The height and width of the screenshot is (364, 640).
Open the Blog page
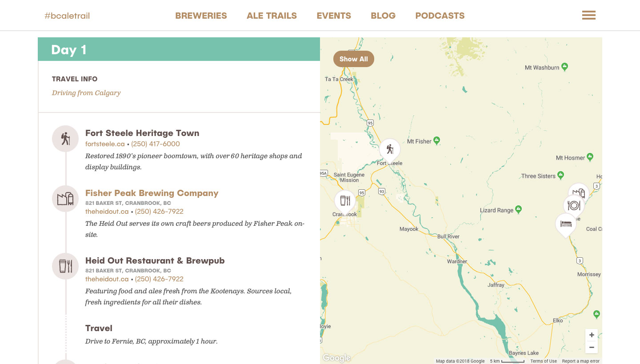(x=383, y=16)
